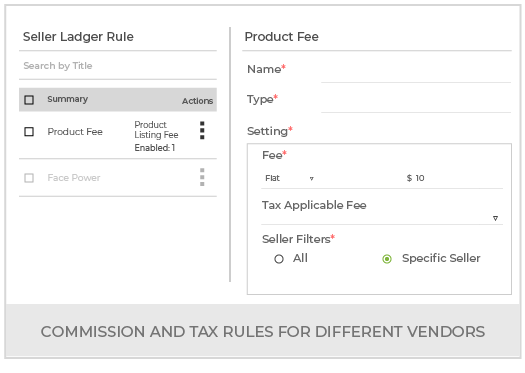Focus the Type input field
The image size is (525, 373).
point(416,103)
